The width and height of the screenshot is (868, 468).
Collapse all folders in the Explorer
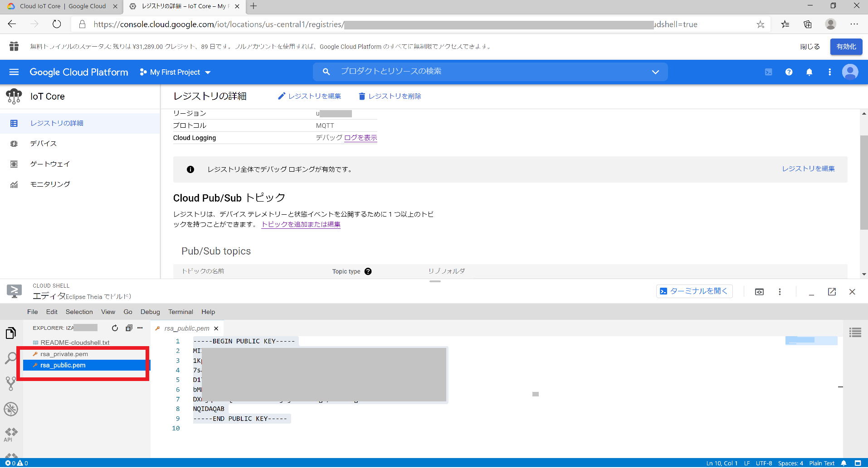(x=129, y=328)
